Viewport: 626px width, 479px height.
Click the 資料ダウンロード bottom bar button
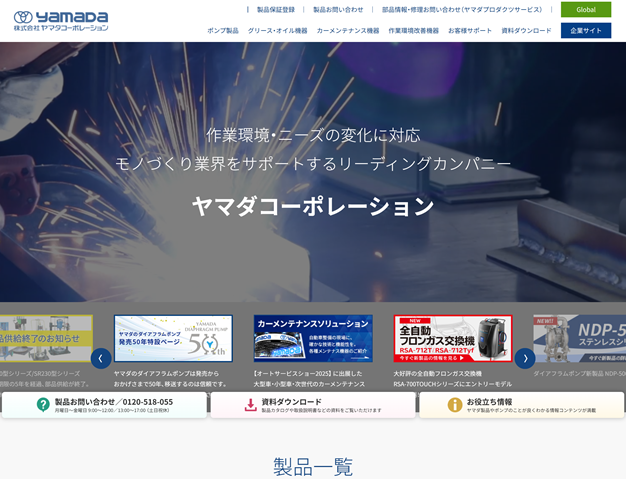click(313, 405)
